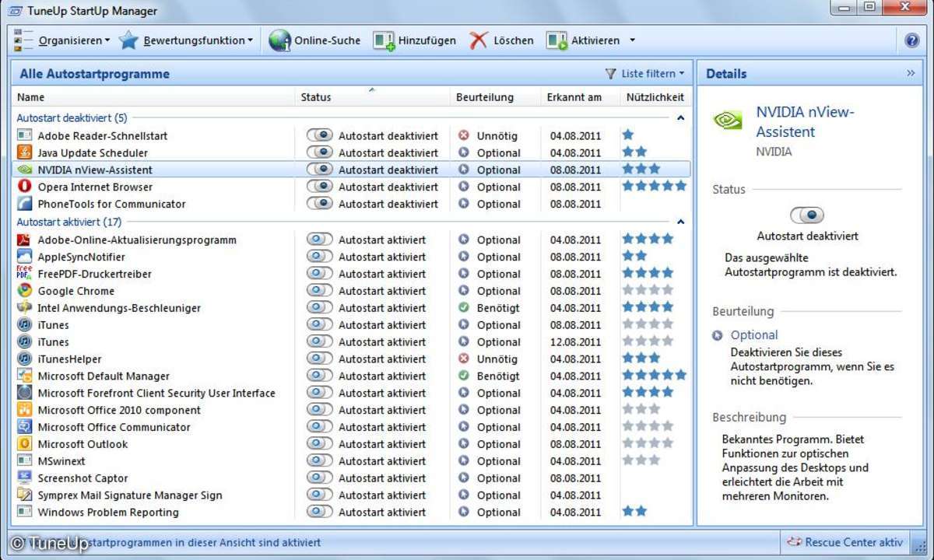
Task: Select Symprex Mail Signature Manager Sign row
Action: pyautogui.click(x=352, y=495)
